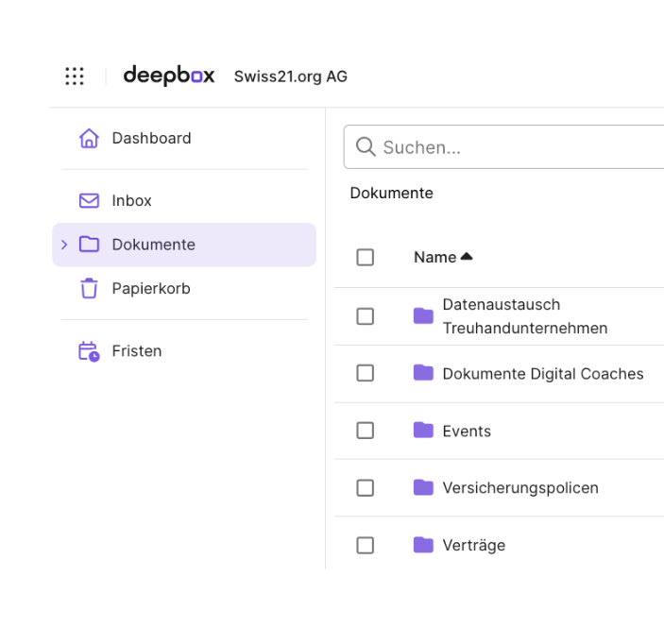The image size is (664, 644).
Task: Expand the Dokumente tree chevron
Action: 64,245
